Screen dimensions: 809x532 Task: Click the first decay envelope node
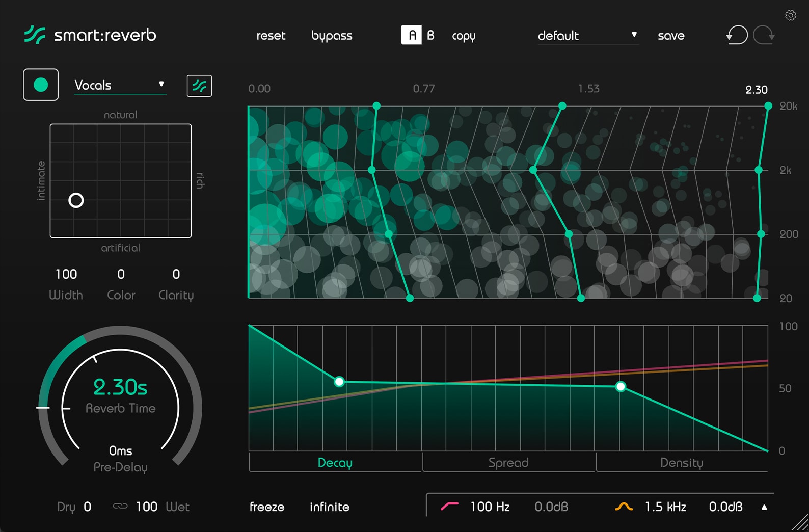pos(339,381)
